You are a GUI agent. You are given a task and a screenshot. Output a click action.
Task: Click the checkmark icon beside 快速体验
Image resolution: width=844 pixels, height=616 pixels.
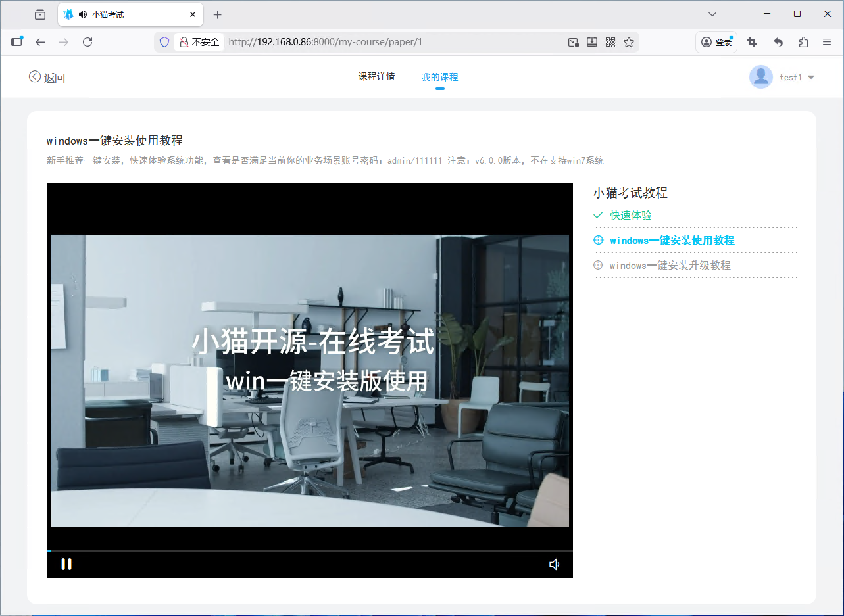[598, 215]
